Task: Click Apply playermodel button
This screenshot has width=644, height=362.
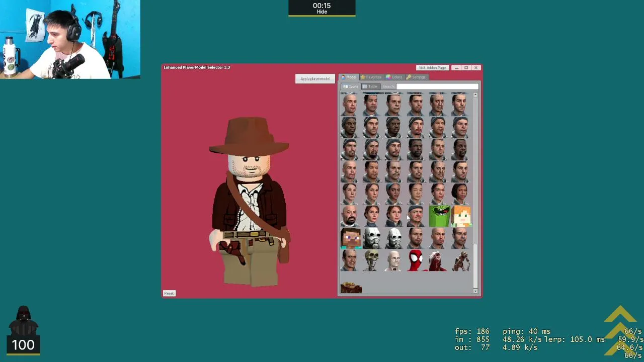Action: pos(315,79)
